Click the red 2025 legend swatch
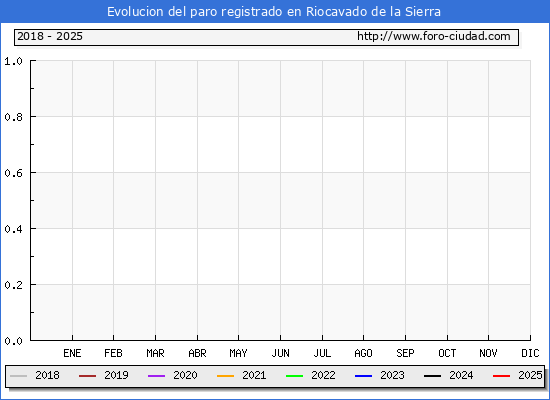 coord(502,376)
